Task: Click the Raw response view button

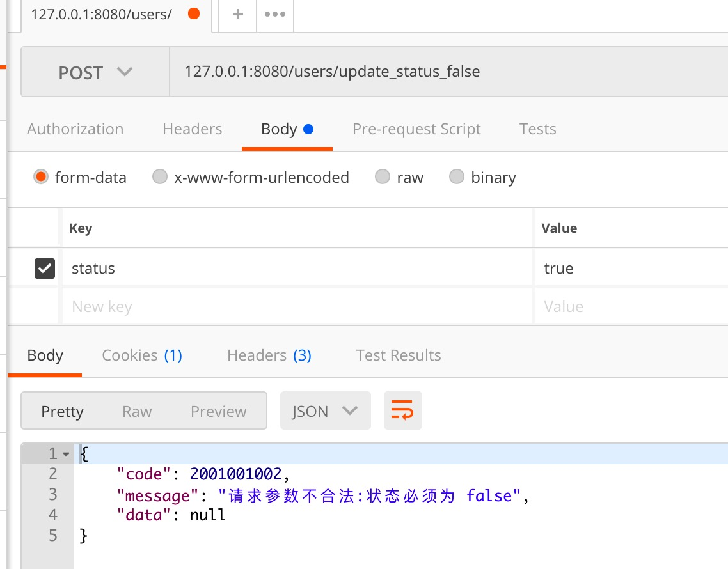Action: pyautogui.click(x=136, y=410)
